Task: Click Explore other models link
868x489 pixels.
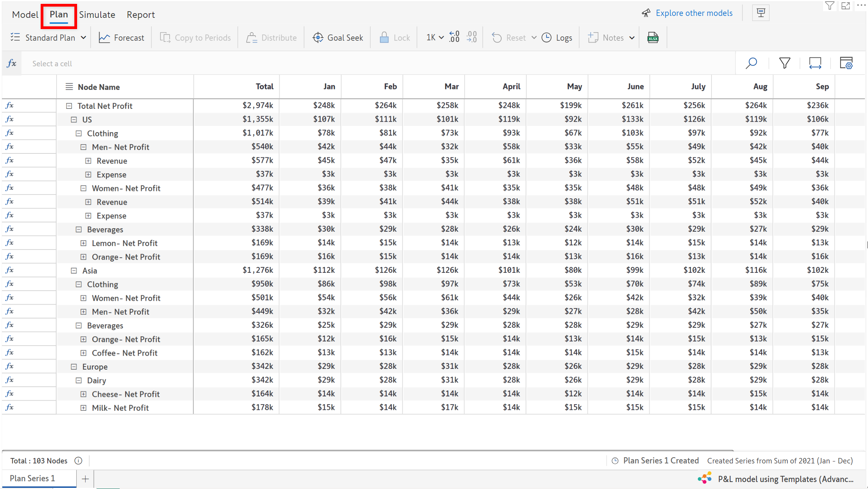Action: coord(694,13)
